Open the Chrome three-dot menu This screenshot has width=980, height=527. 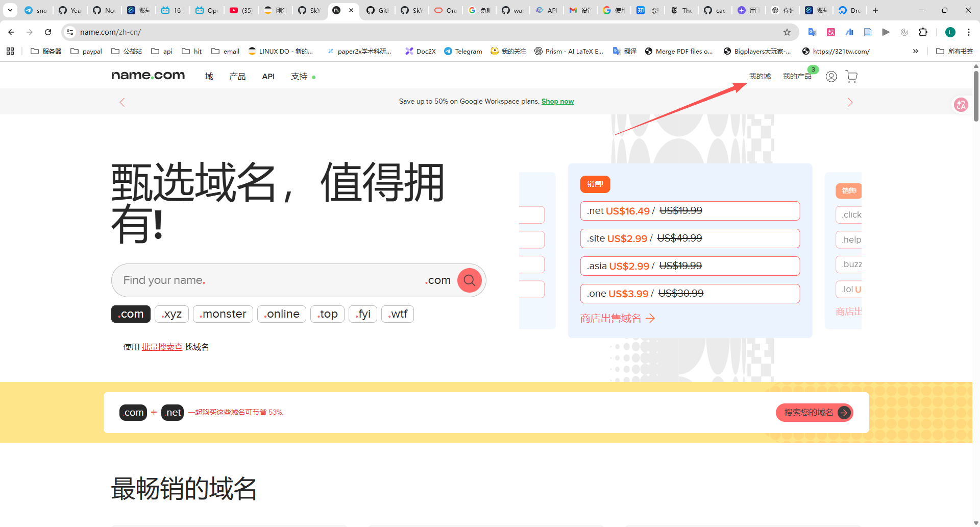coord(969,32)
